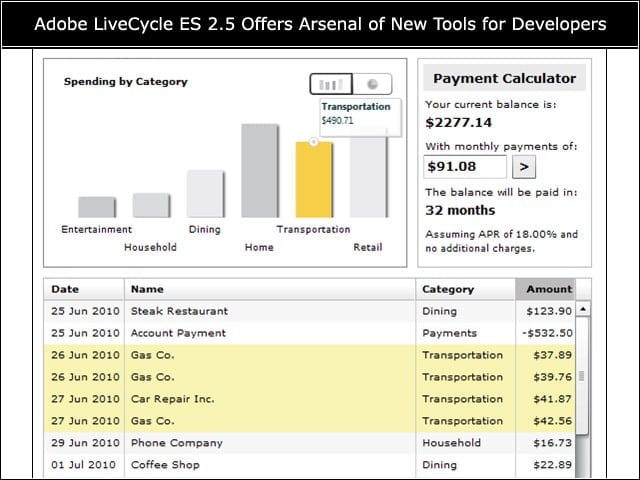640x480 pixels.
Task: Select the Entertainment spending bar
Action: (97, 207)
